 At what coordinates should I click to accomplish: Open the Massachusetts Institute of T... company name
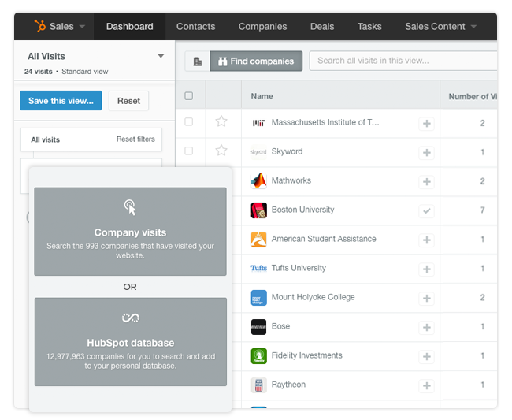point(325,122)
